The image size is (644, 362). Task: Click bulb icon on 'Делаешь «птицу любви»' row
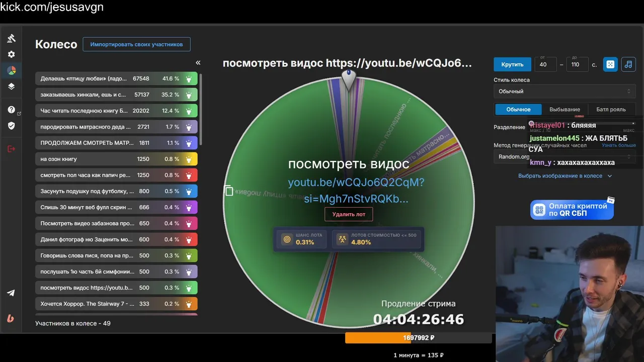pyautogui.click(x=189, y=79)
